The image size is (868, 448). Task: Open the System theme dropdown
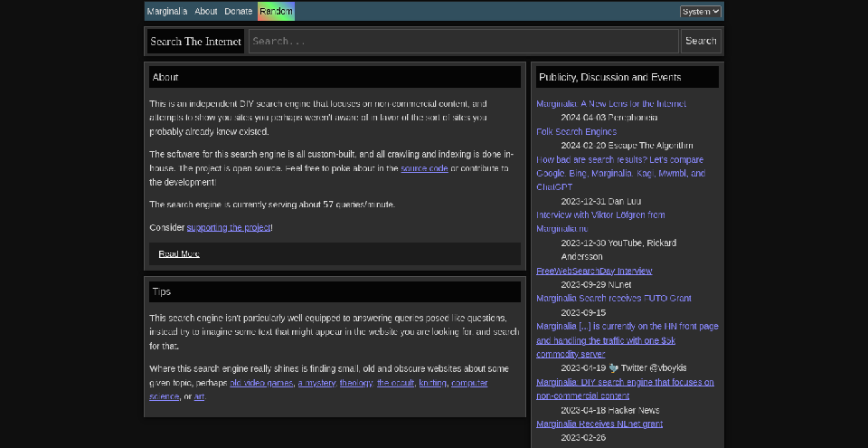pyautogui.click(x=700, y=12)
